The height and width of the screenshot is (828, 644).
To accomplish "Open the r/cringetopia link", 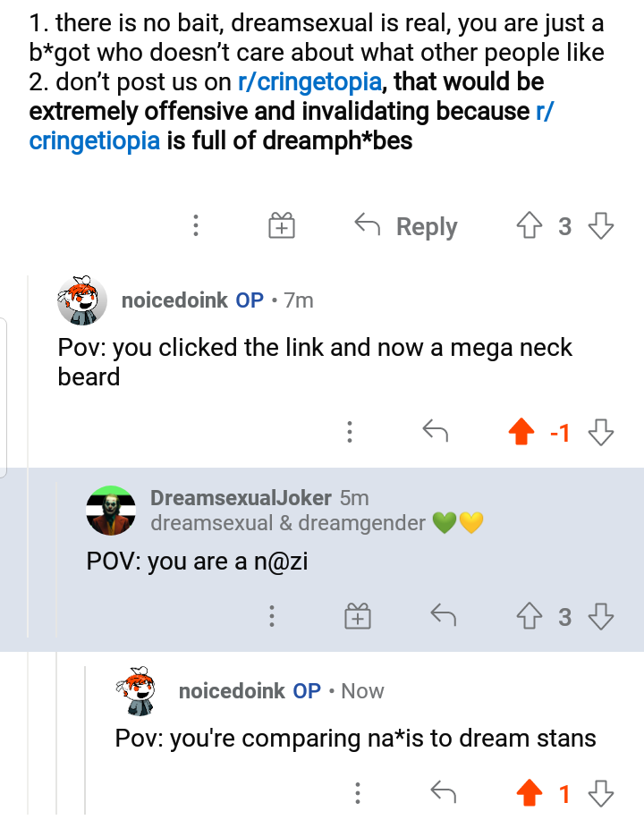I will [x=310, y=80].
